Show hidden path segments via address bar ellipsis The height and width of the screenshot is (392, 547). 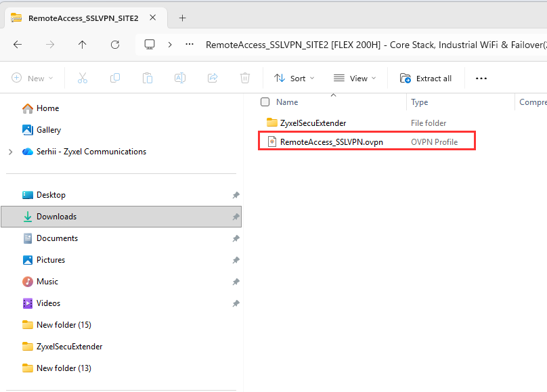point(190,44)
